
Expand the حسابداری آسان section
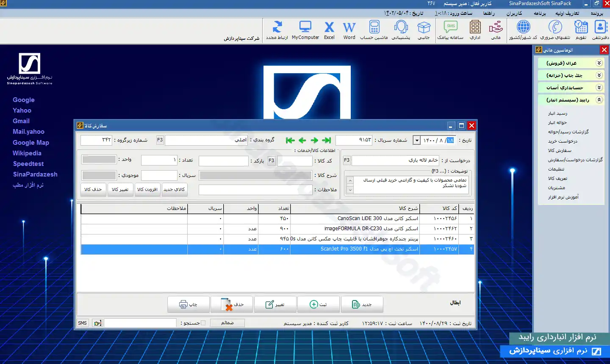[x=571, y=88]
